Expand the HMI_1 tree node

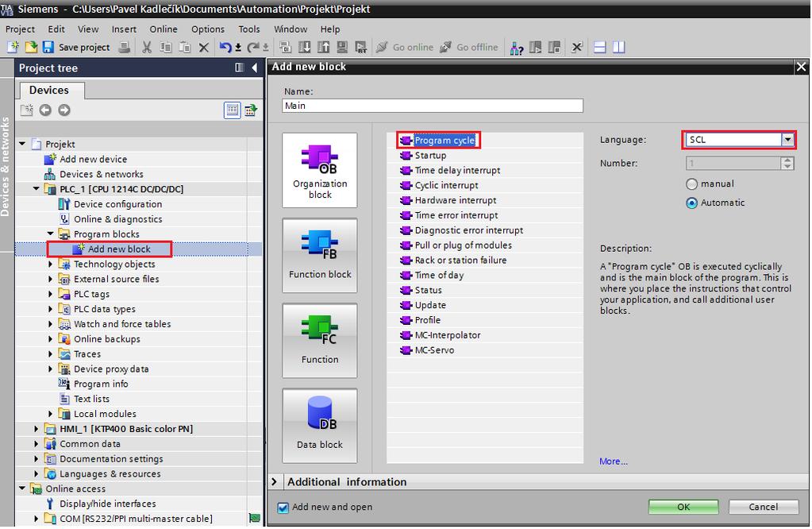pos(37,429)
